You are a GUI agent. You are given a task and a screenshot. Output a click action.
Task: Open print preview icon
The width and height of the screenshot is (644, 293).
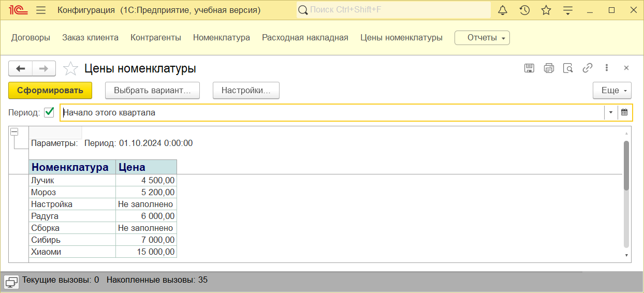(568, 68)
